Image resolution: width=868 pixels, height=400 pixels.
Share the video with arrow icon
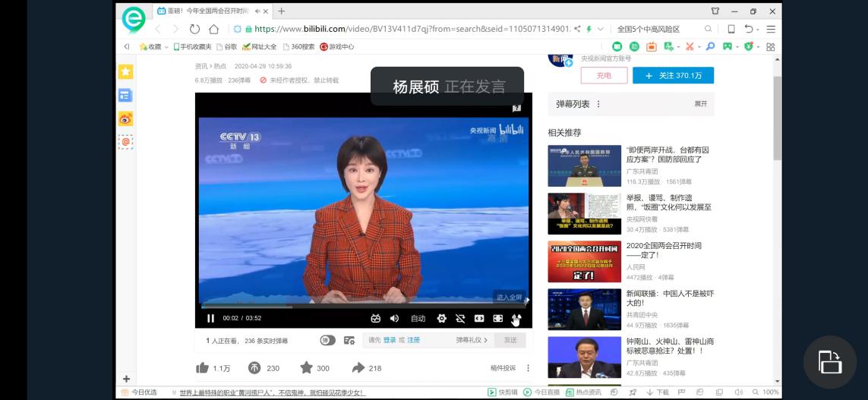[x=358, y=368]
